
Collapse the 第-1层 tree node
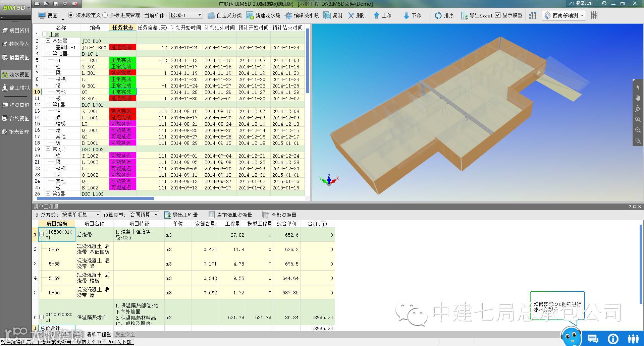(x=48, y=53)
